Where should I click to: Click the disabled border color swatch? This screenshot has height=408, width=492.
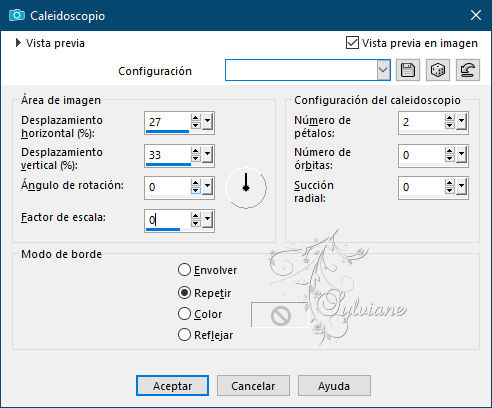point(280,315)
